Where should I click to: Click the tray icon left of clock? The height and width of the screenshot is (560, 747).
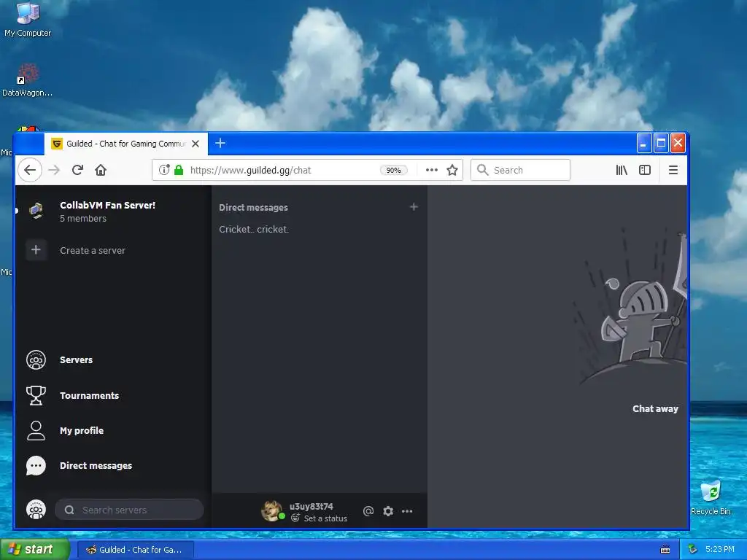pyautogui.click(x=693, y=549)
